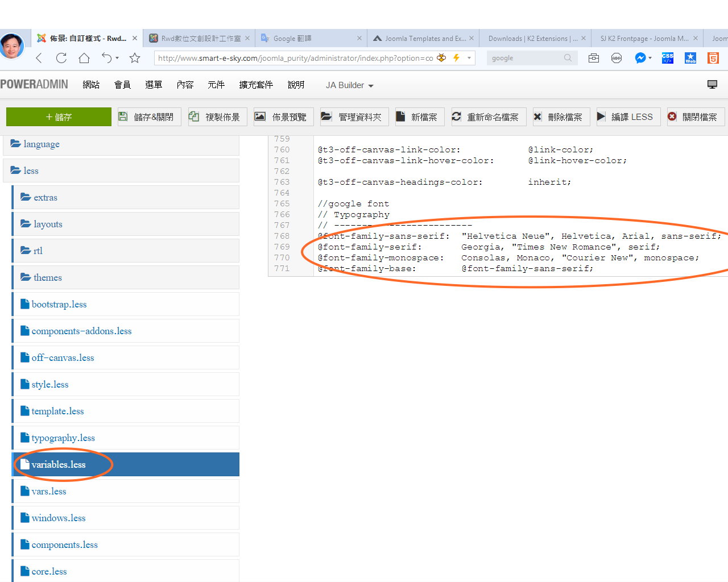
Task: Click the user profile avatar
Action: point(13,45)
